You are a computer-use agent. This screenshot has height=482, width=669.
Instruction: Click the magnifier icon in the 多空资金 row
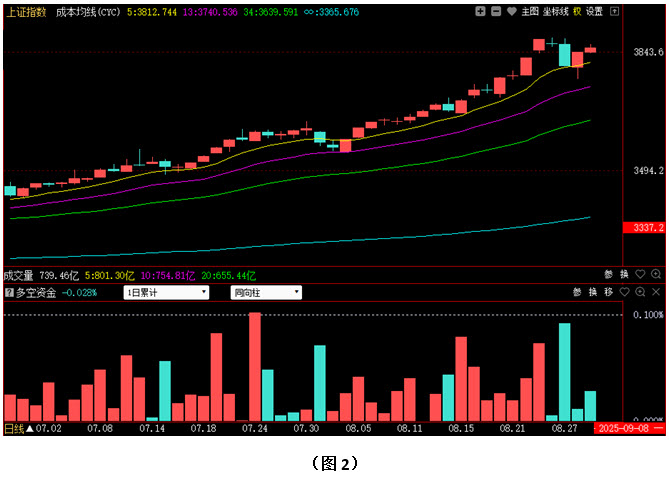coord(640,292)
